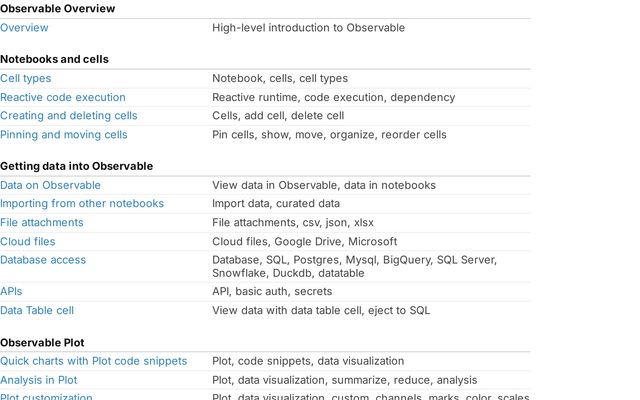Open the Plot customization link
Viewport: 640px width, 400px height.
click(46, 396)
